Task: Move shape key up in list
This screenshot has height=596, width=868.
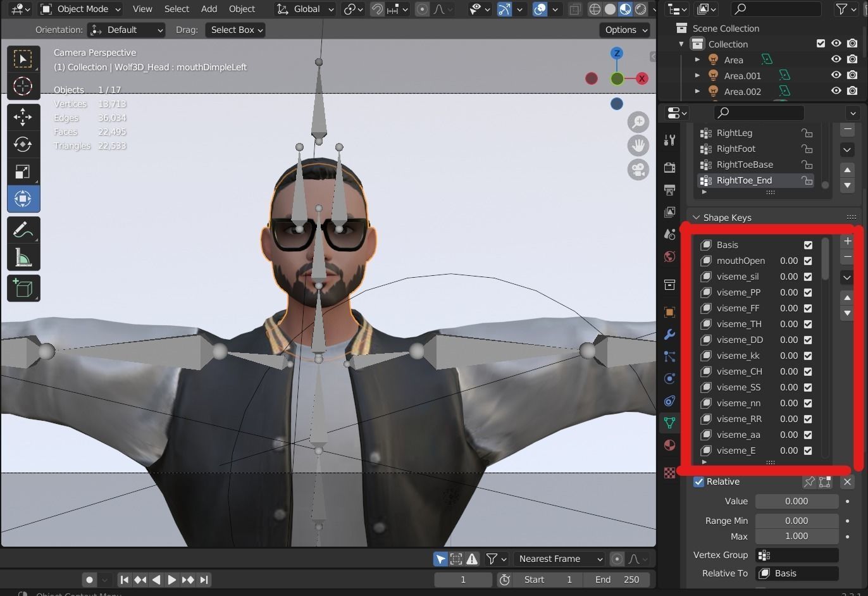Action: coord(848,297)
